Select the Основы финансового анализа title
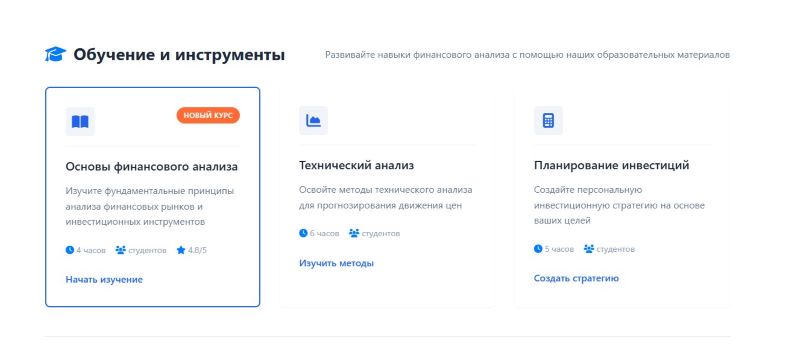 [x=152, y=167]
